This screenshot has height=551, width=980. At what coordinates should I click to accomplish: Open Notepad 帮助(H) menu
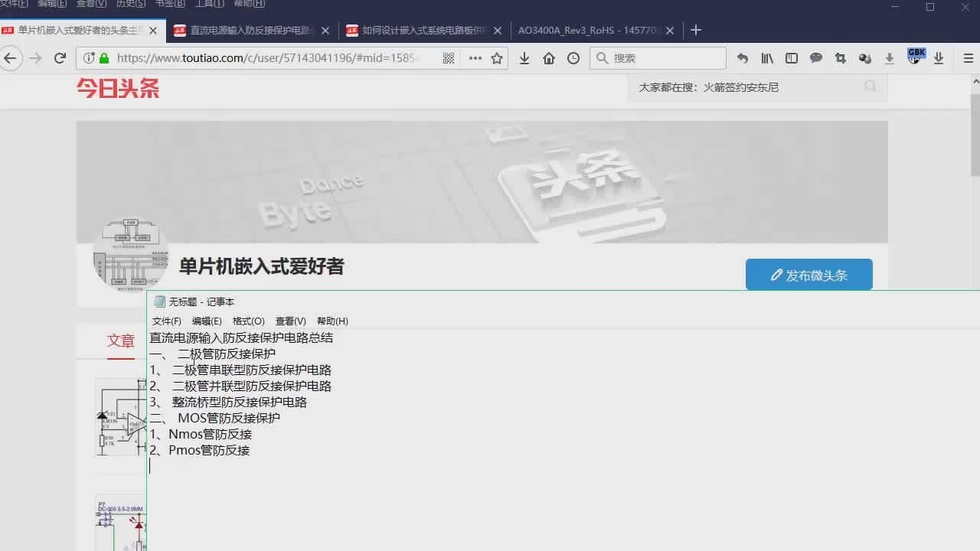(x=332, y=321)
